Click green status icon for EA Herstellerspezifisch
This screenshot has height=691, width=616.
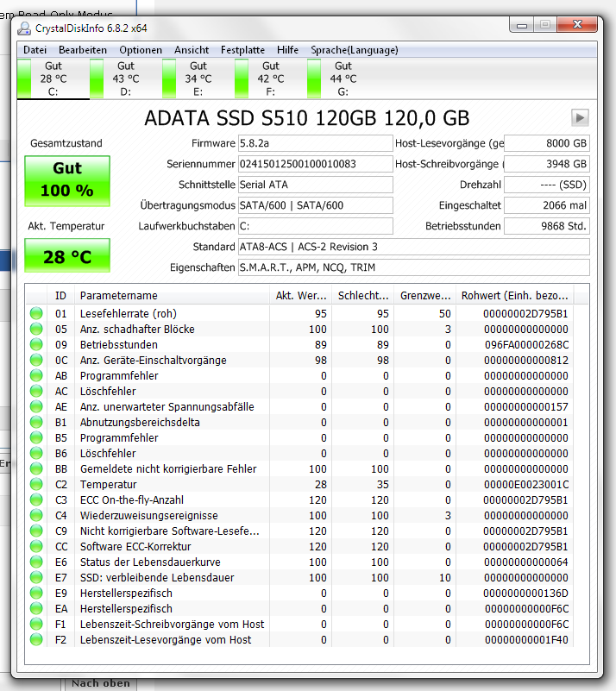pyautogui.click(x=36, y=608)
